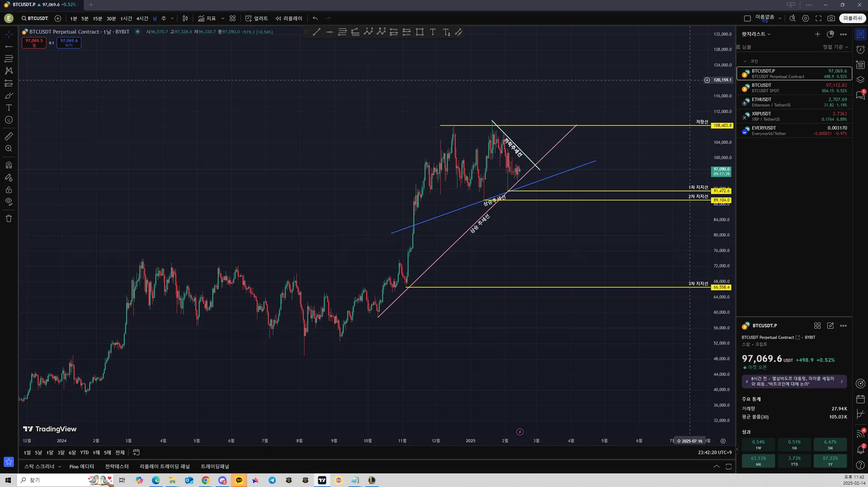
Task: Open the 리플레이 트레이딩 패널 tab
Action: [165, 467]
